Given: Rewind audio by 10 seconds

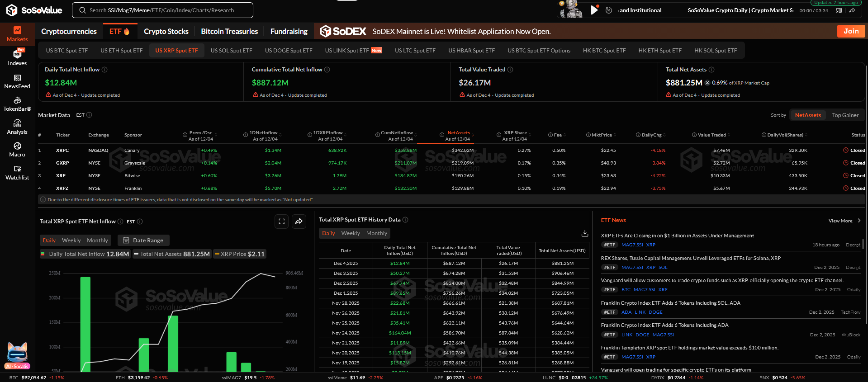Looking at the screenshot, I should coord(609,10).
